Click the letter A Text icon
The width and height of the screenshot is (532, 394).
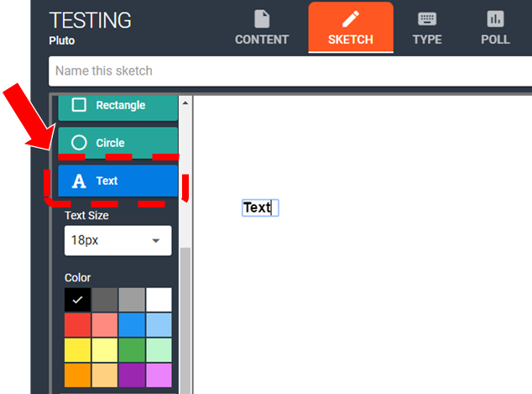coord(79,181)
